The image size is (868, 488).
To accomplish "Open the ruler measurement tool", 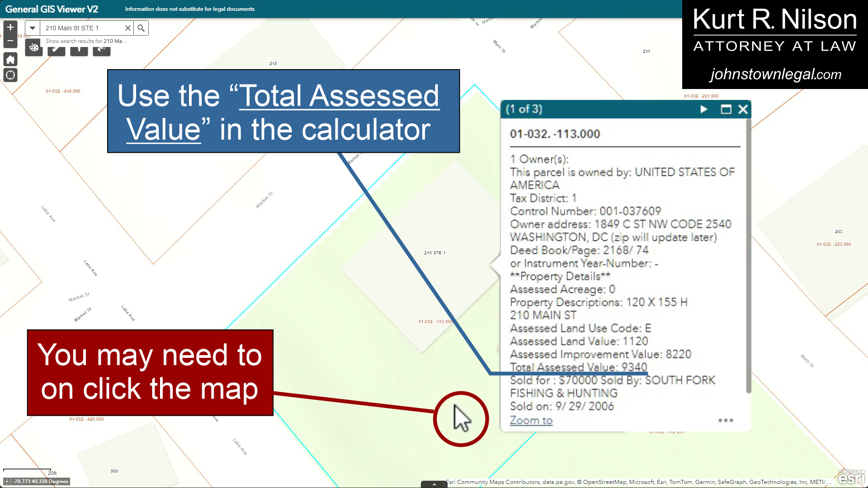I will (x=57, y=50).
